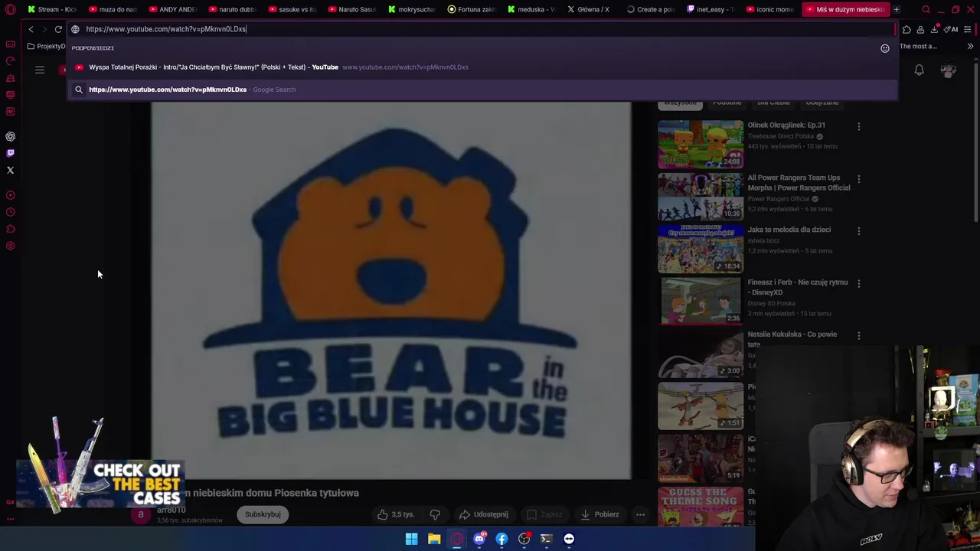Click the Jaka to melodia dla dzieci title
980x551 pixels.
tap(789, 230)
